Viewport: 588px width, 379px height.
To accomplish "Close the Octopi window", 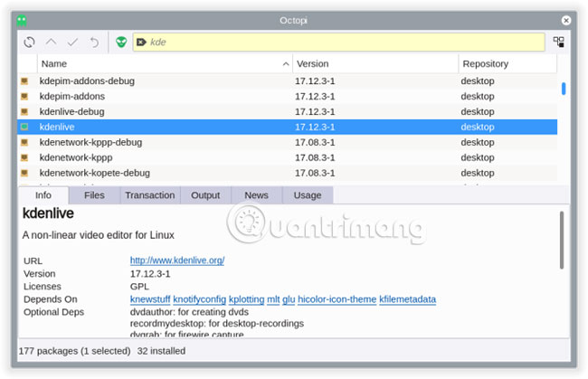I will pyautogui.click(x=566, y=20).
